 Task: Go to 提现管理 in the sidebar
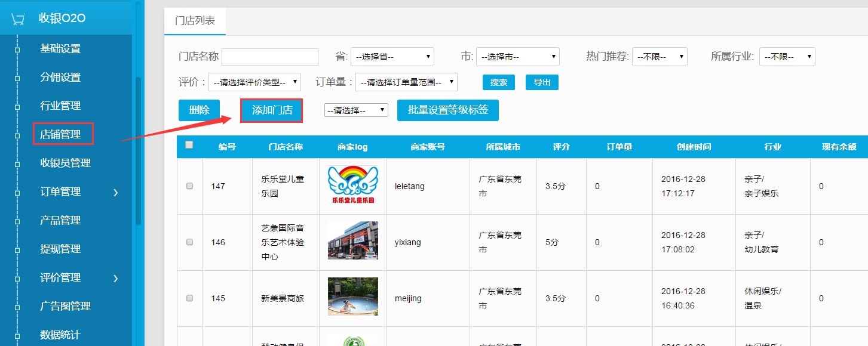coord(60,249)
